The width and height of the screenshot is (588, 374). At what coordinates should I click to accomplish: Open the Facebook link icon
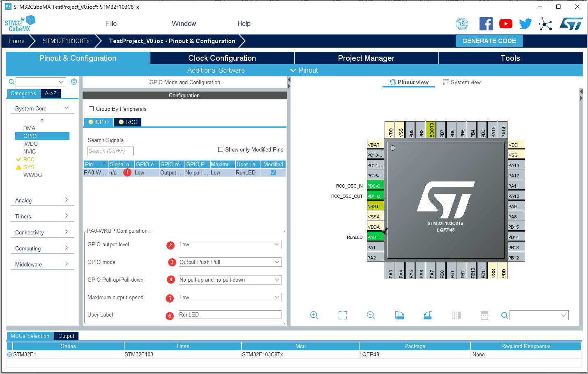pos(486,24)
